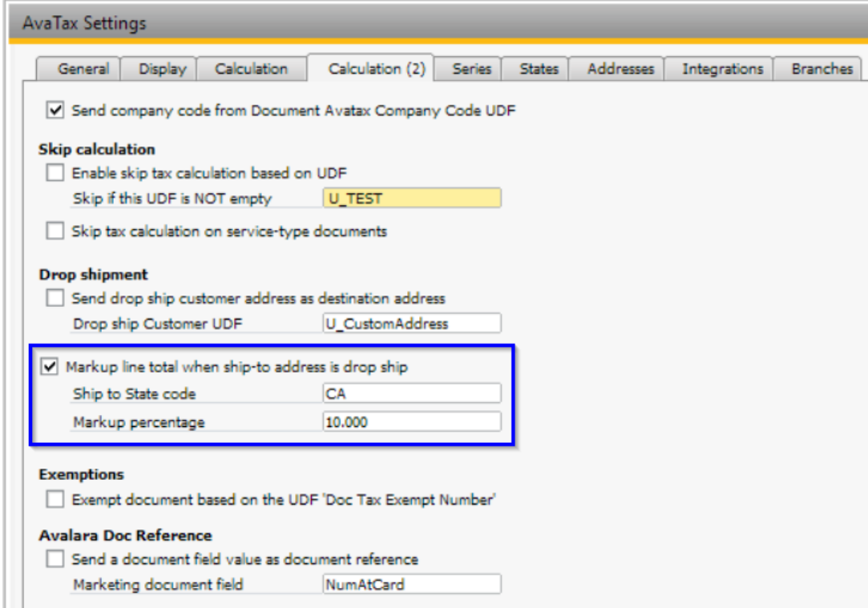Edit the Markup percentage field
The width and height of the screenshot is (868, 608).
412,422
